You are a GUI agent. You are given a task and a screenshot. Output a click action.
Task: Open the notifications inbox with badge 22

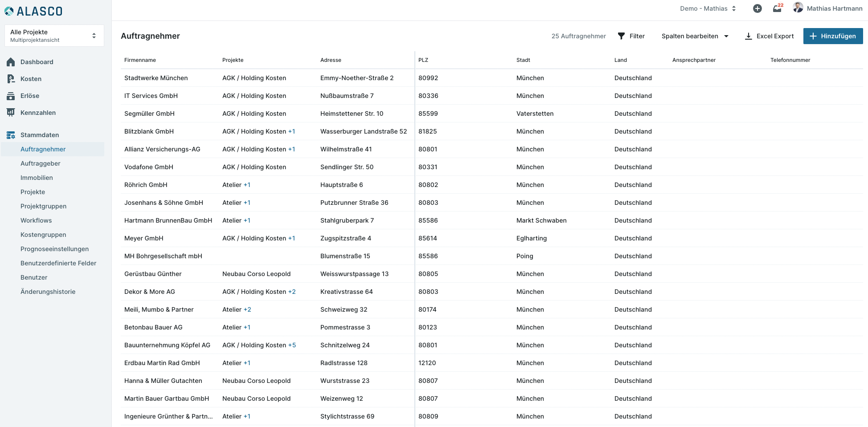click(x=777, y=8)
